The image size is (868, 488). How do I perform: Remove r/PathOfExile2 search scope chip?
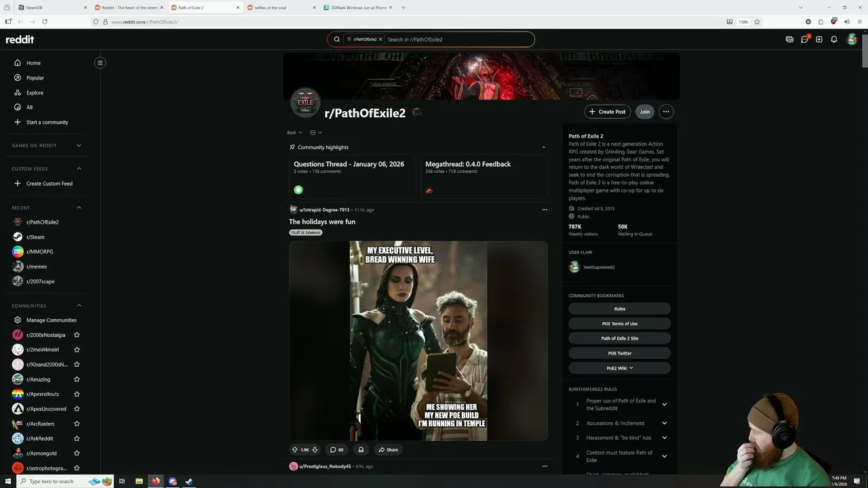coord(380,39)
